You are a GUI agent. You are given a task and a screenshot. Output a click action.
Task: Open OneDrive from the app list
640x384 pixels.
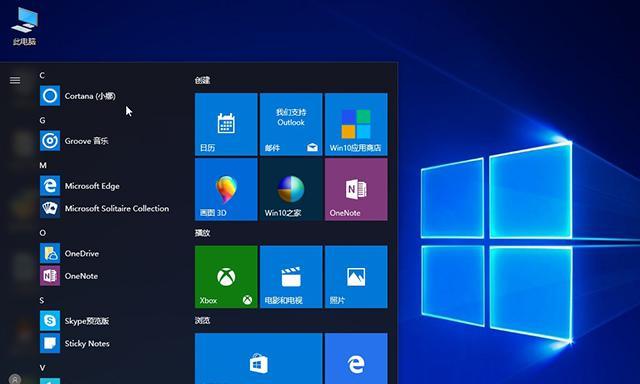[x=69, y=253]
